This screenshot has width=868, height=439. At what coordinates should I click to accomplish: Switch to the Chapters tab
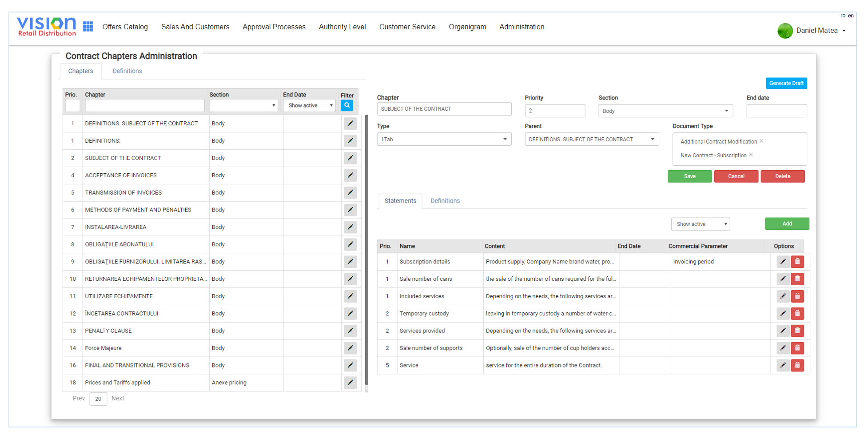click(80, 71)
